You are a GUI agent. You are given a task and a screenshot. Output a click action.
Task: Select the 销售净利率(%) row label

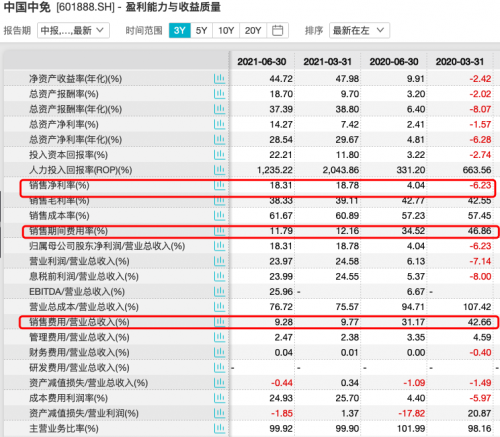tap(59, 185)
